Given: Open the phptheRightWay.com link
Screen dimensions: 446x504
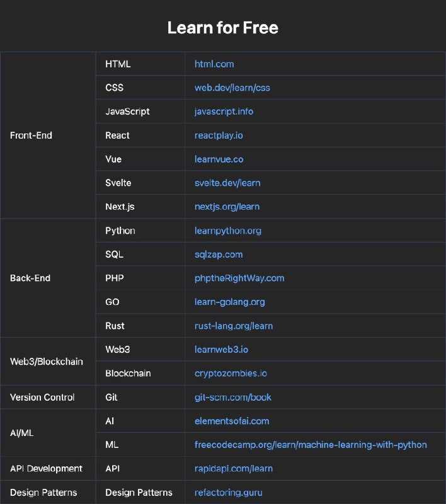Looking at the screenshot, I should tap(239, 278).
